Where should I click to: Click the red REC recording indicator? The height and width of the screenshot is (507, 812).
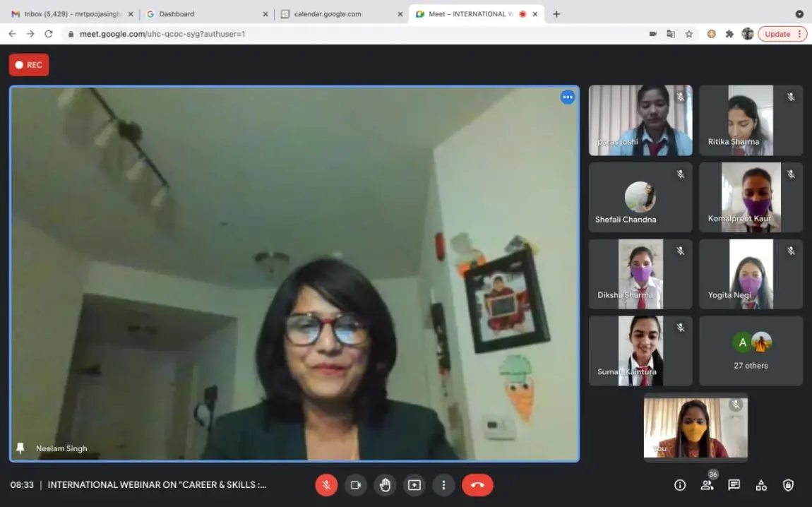click(29, 65)
